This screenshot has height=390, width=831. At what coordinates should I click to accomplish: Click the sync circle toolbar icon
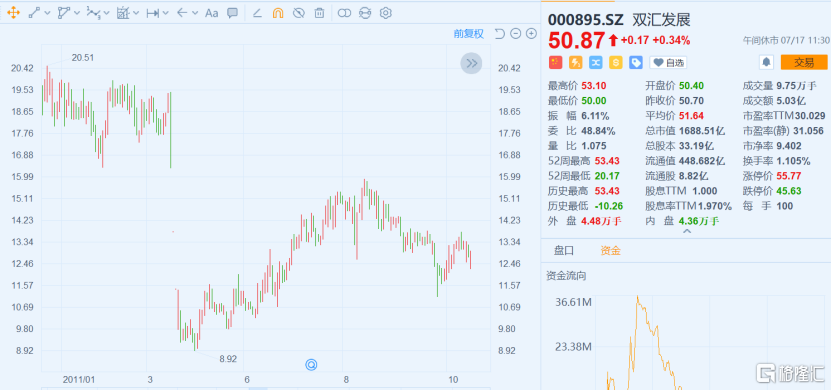pos(365,13)
